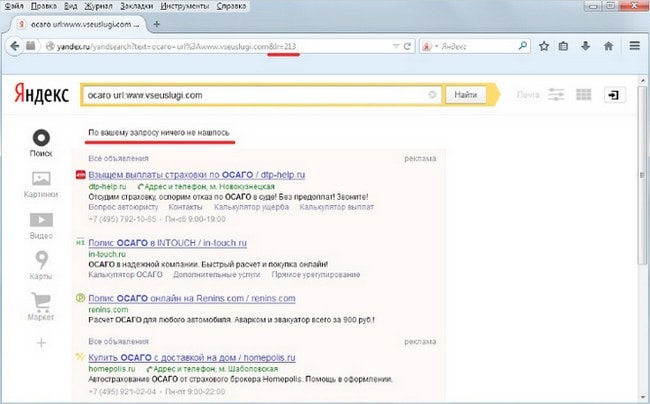Open Карты in the sidebar
Screen dimensions: 650x404
41,265
